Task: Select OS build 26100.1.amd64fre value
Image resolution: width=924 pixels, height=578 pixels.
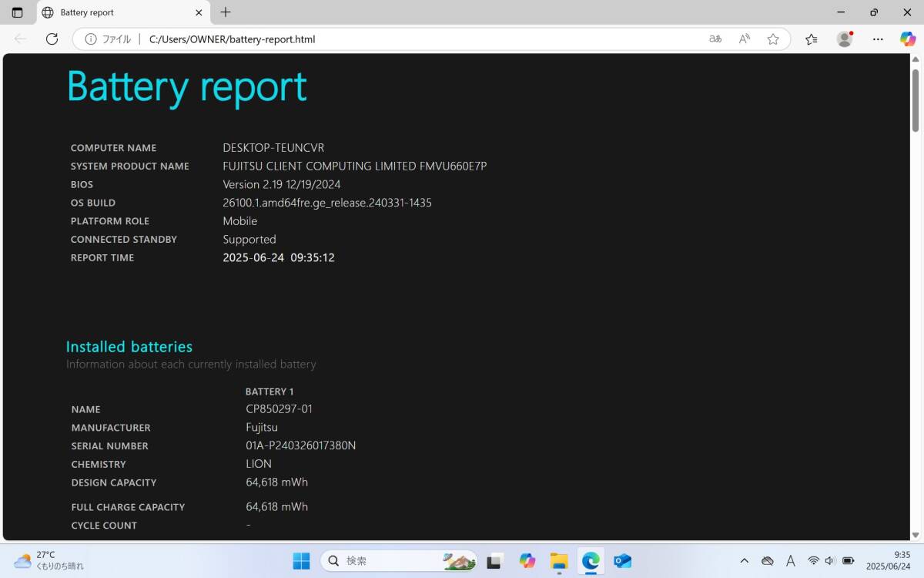Action: pyautogui.click(x=327, y=203)
